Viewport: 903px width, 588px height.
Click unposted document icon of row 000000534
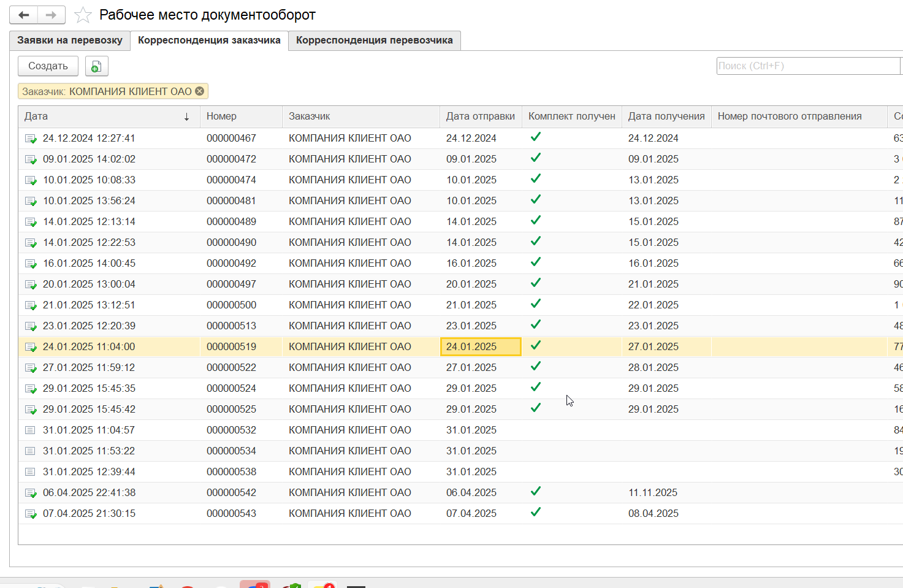(29, 451)
